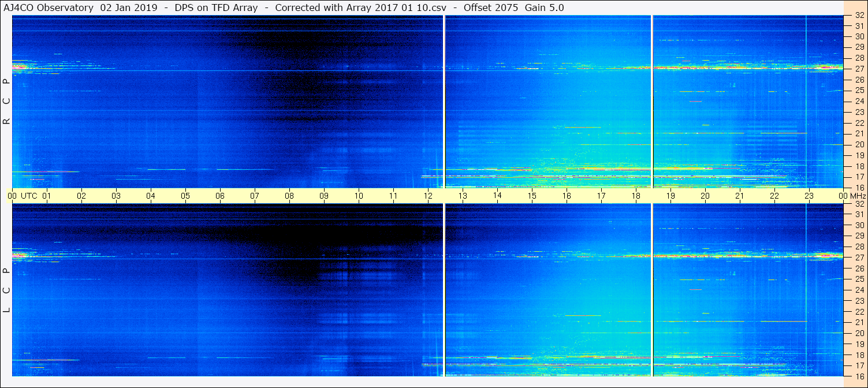Screen dimensions: 868x388
Task: Click the 32 MHz label on RCP scale
Action: click(x=859, y=16)
